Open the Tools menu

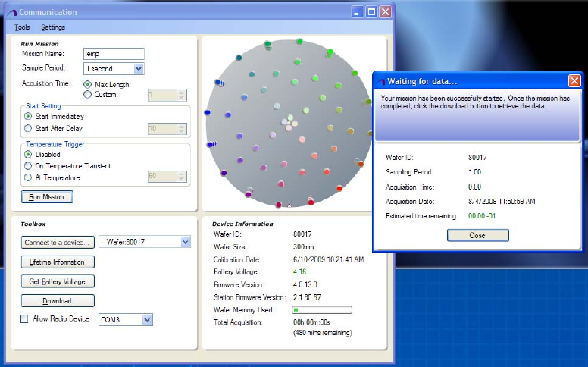tap(22, 27)
